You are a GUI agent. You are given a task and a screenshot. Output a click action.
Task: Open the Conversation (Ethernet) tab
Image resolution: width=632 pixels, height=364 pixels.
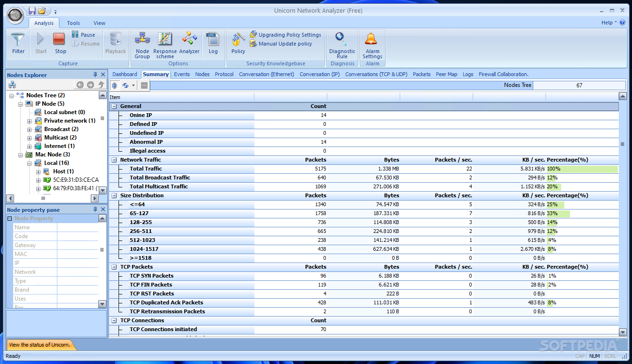point(267,74)
